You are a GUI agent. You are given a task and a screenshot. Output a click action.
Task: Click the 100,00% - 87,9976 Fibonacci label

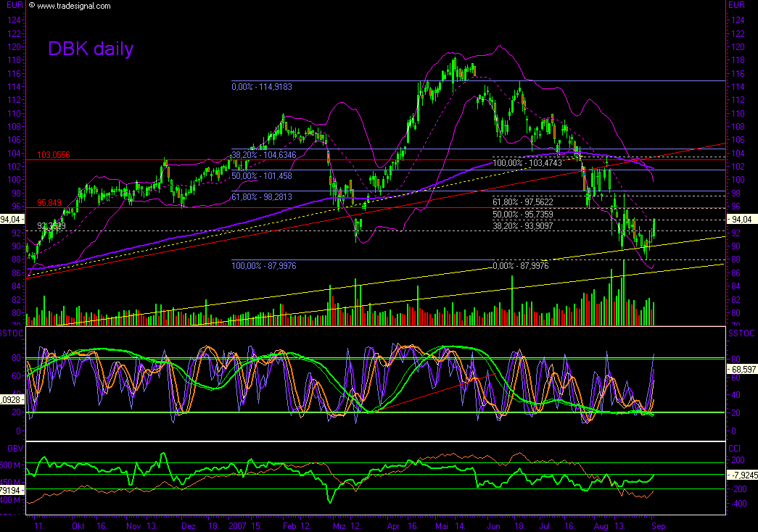pyautogui.click(x=263, y=266)
